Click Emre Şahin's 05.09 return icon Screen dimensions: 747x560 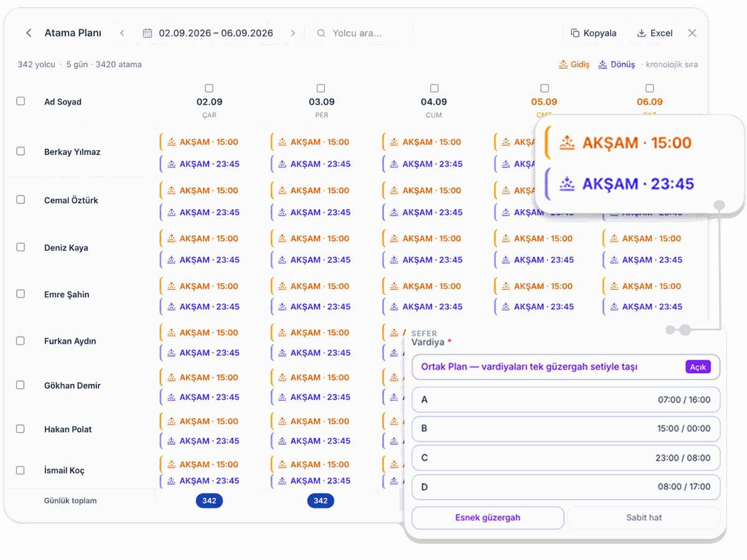point(506,307)
